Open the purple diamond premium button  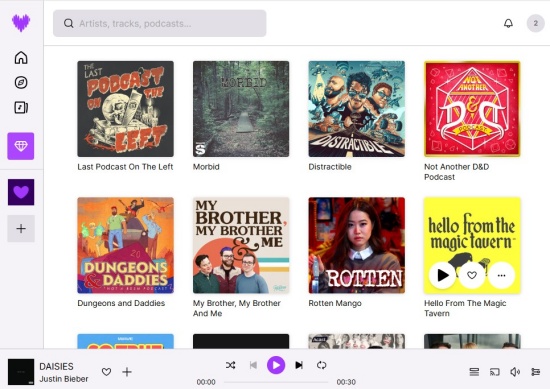21,146
